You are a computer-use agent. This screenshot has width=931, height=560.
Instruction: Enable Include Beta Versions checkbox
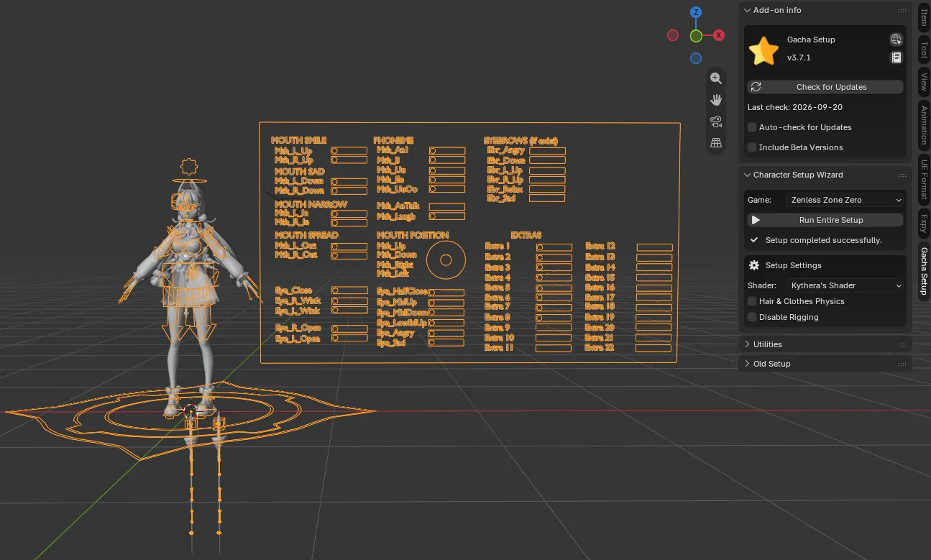(752, 147)
